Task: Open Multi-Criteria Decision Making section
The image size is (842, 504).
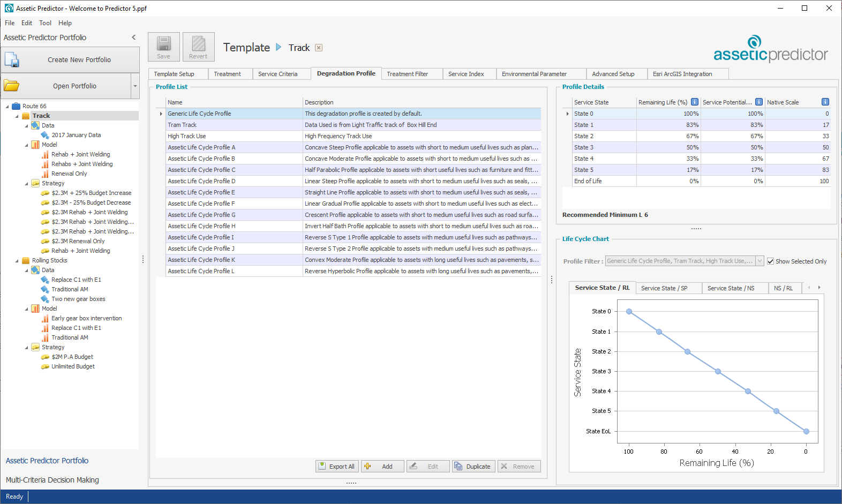Action: (52, 480)
